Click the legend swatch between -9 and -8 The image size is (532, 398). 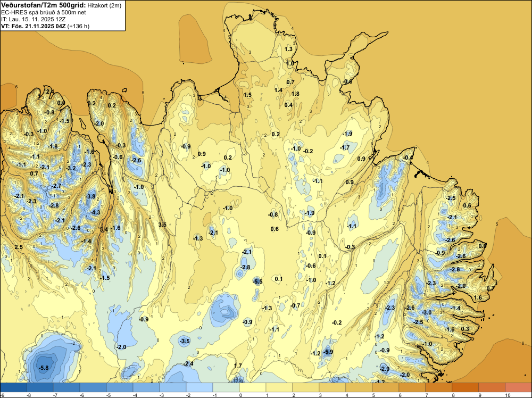coord(14,387)
